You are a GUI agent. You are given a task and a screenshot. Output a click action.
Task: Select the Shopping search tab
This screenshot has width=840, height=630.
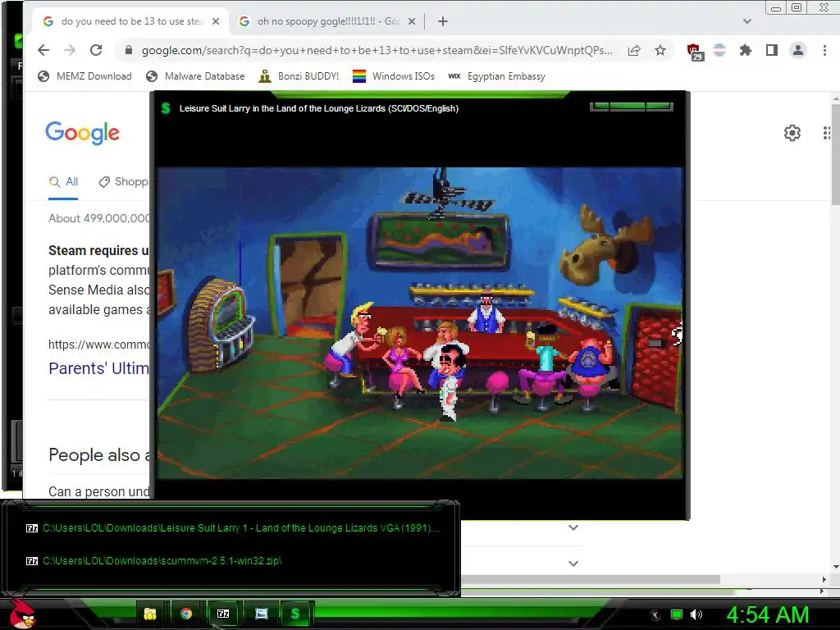pyautogui.click(x=123, y=182)
